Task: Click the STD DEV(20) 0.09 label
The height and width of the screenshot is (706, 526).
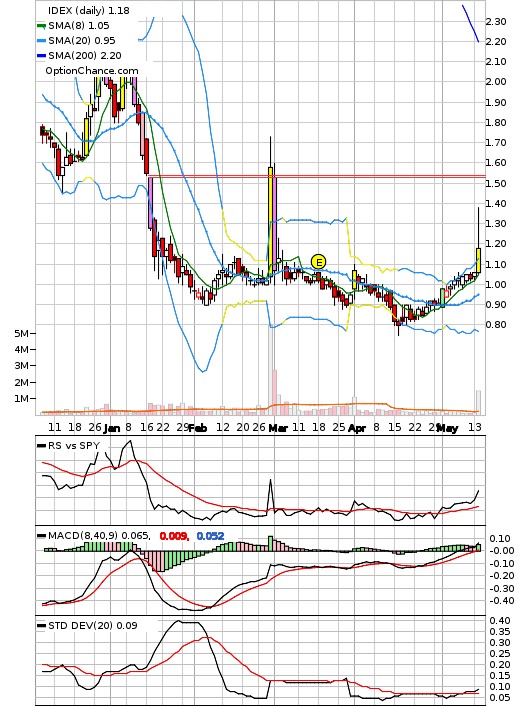Action: [93, 625]
